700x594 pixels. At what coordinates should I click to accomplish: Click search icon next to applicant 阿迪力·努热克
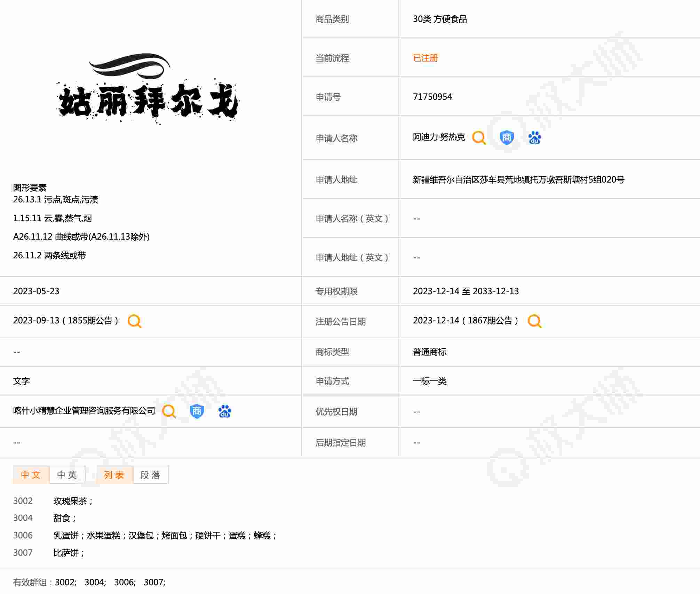pyautogui.click(x=479, y=137)
